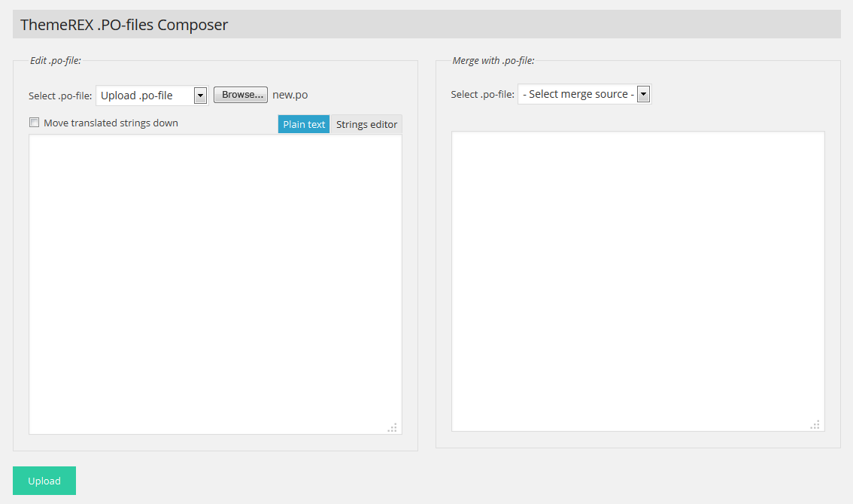
Task: Click the resize grip of the left editor area
Action: point(392,427)
